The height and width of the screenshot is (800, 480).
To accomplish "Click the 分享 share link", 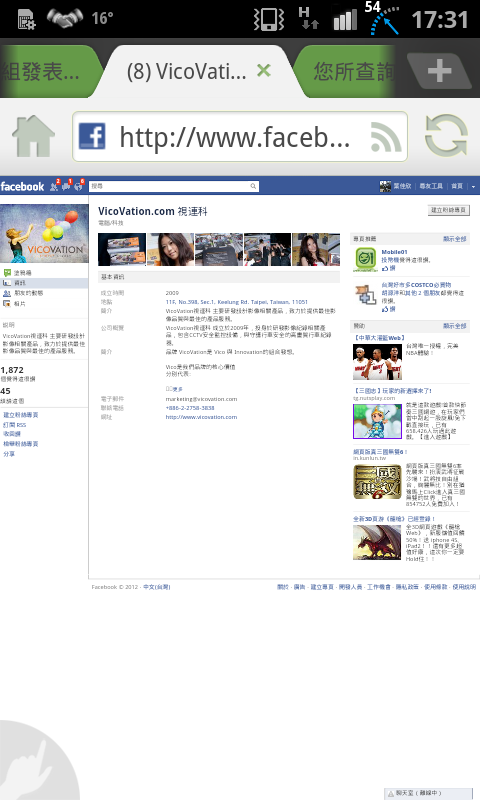I will point(9,454).
